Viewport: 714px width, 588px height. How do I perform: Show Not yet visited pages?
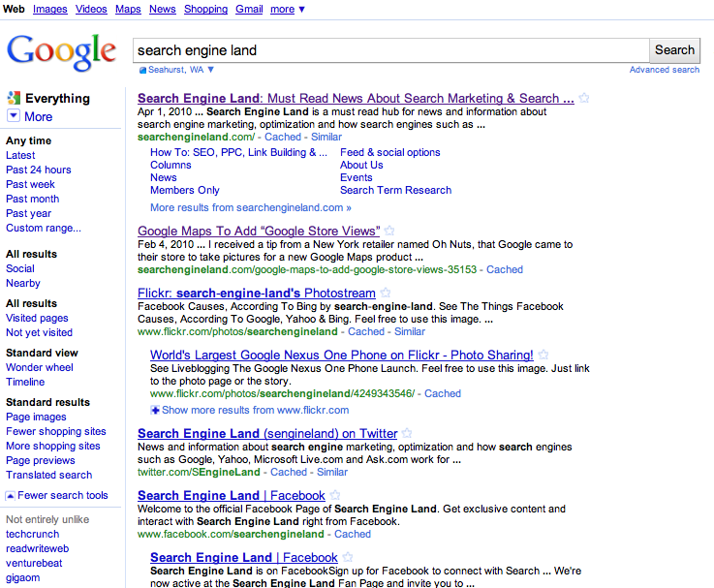coord(39,332)
